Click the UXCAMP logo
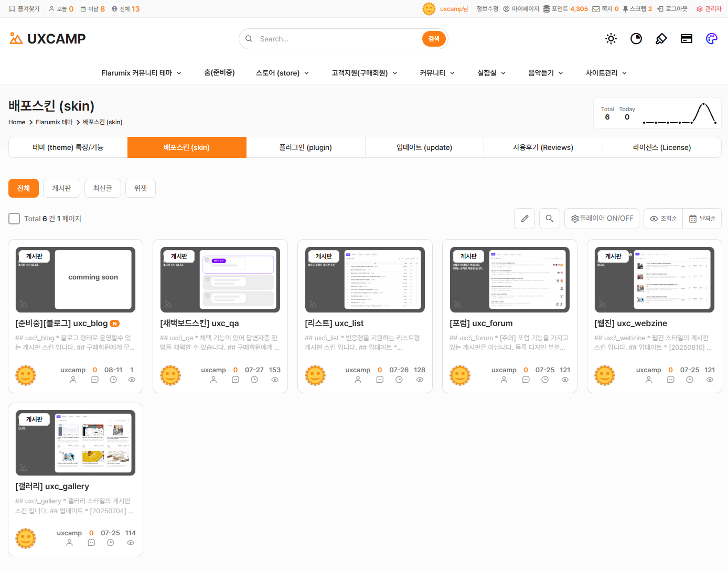Viewport: 728px width, 572px height. click(x=48, y=39)
